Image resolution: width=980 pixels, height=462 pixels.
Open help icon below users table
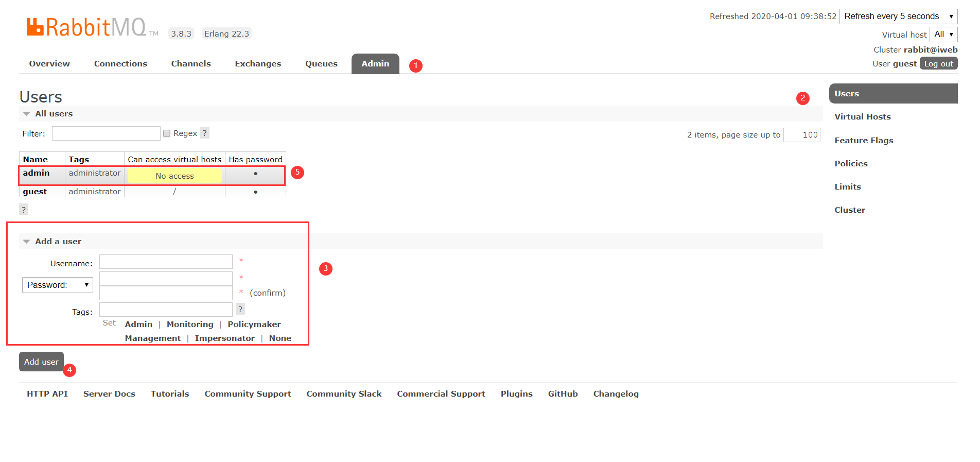pyautogui.click(x=24, y=210)
